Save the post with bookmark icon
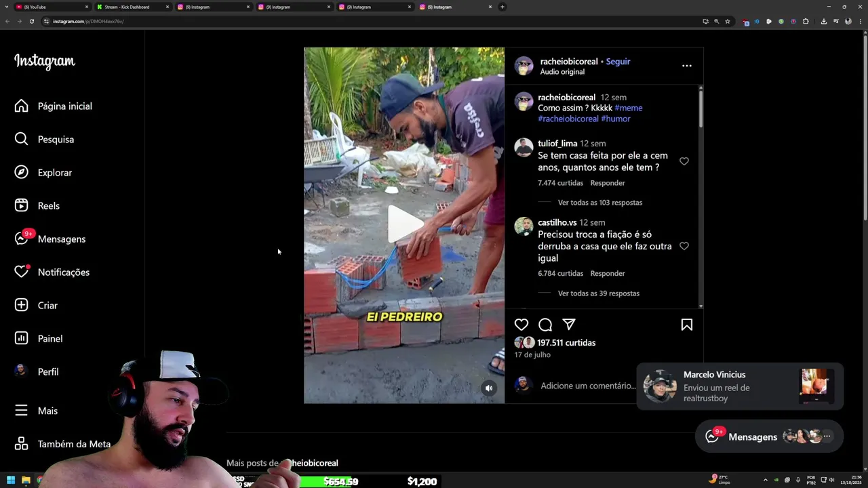The width and height of the screenshot is (868, 488). click(x=687, y=325)
